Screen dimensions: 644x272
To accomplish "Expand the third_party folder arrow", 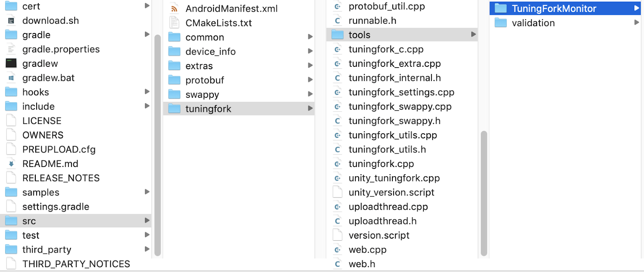I will (147, 249).
